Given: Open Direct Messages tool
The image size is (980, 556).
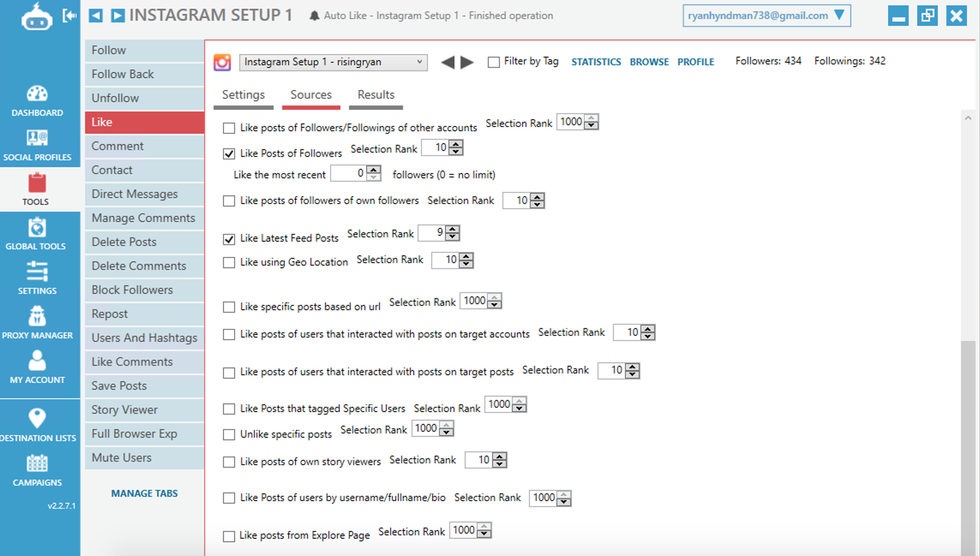Looking at the screenshot, I should pos(144,194).
